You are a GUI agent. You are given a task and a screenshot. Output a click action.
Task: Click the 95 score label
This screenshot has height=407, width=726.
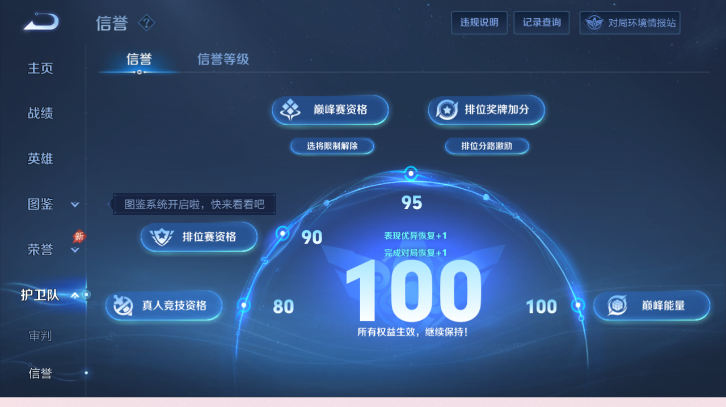point(412,203)
